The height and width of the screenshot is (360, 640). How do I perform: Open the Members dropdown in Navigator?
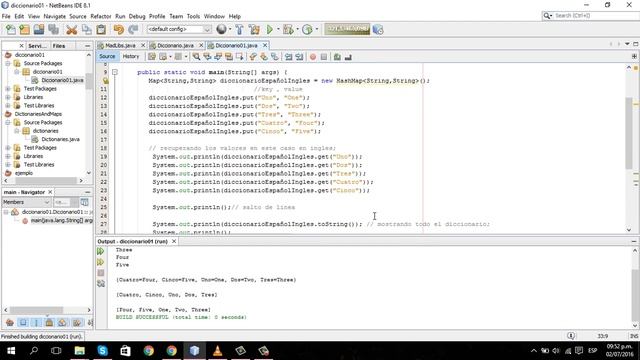26,202
